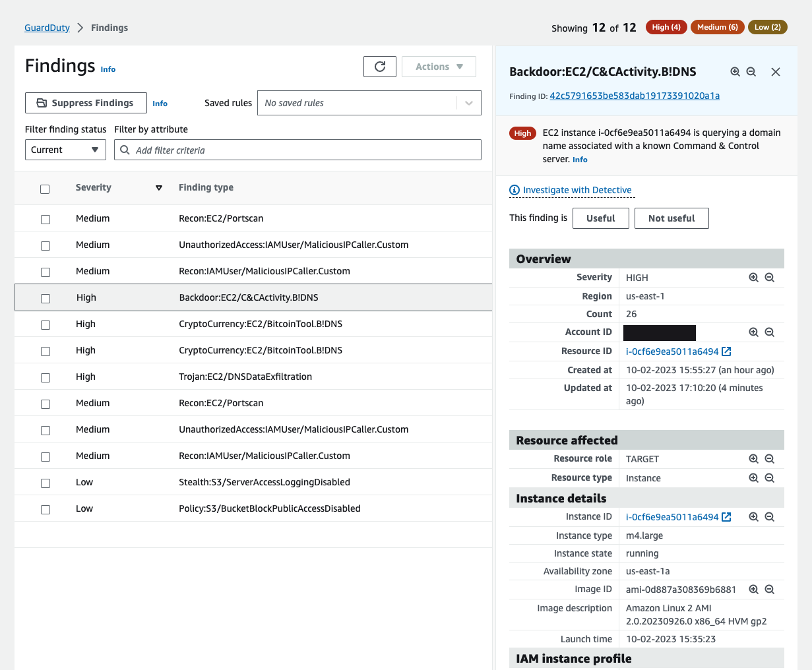Exclude filter icon for Instance ID
Image resolution: width=812 pixels, height=670 pixels.
[770, 517]
